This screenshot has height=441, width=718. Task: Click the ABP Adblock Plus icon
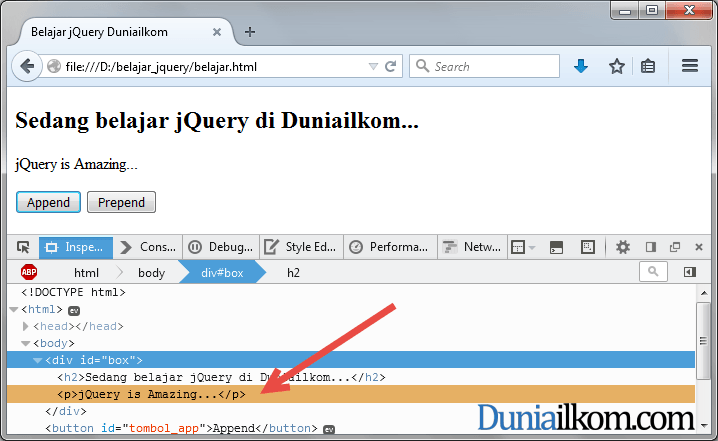point(29,272)
